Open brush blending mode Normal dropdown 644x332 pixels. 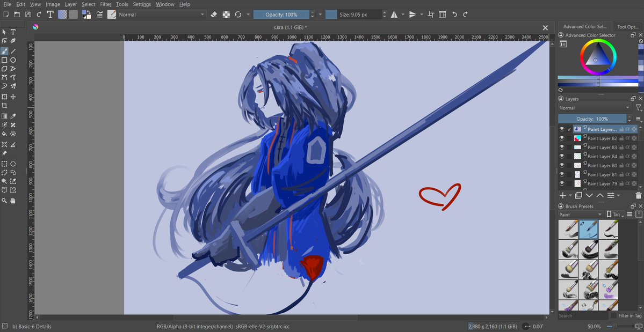coord(162,14)
